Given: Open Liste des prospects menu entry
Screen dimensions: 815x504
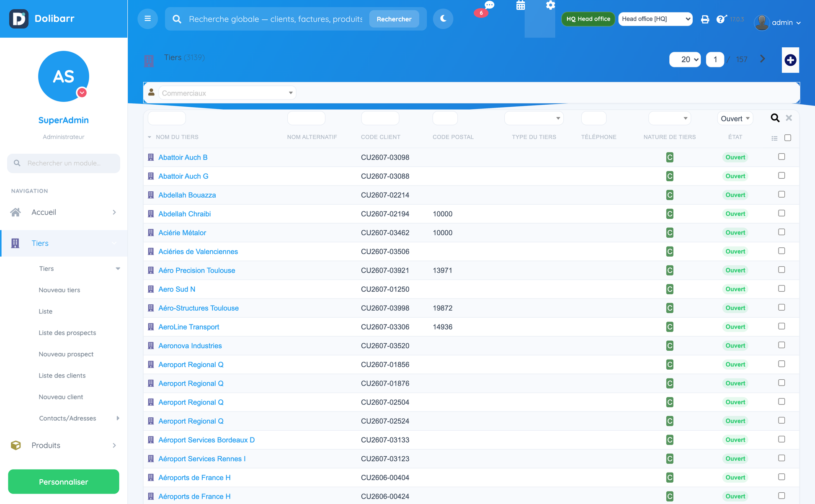Looking at the screenshot, I should (67, 333).
